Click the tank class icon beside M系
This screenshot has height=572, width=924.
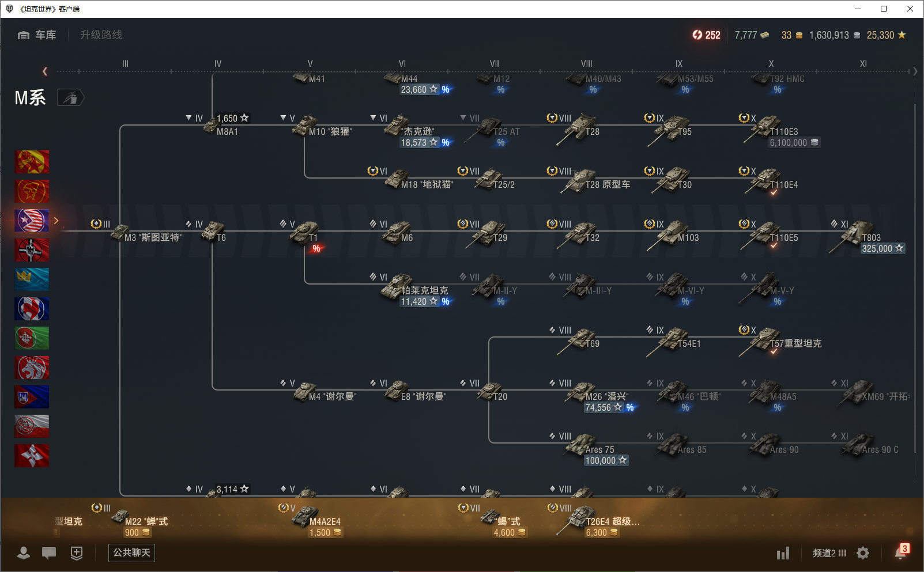pos(70,98)
